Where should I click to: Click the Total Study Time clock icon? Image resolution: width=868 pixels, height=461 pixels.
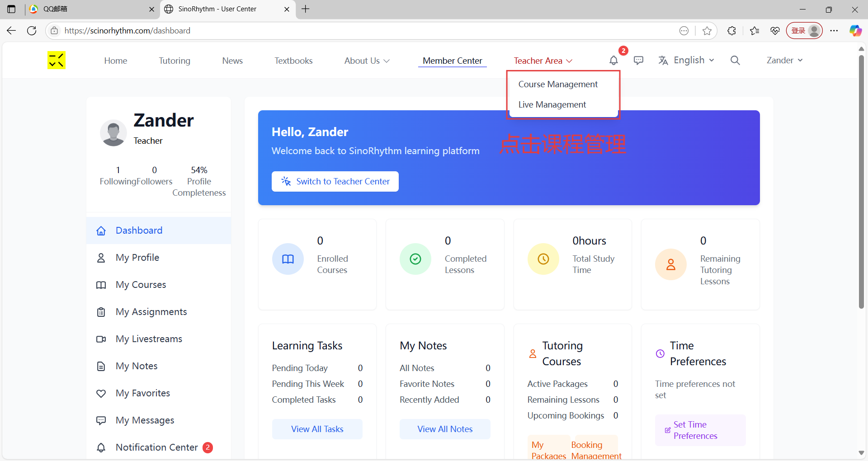pos(543,259)
